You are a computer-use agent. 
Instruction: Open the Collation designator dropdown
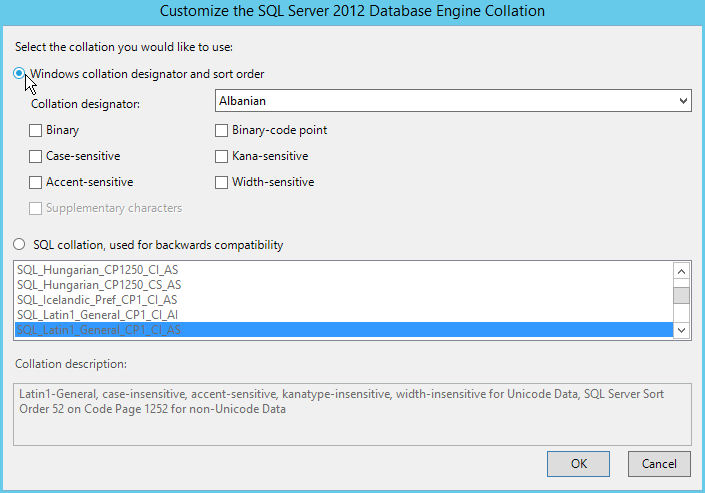tap(453, 101)
